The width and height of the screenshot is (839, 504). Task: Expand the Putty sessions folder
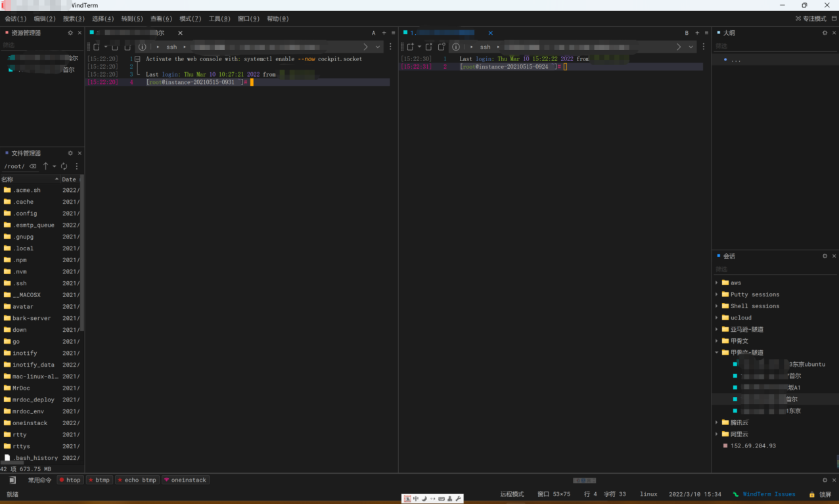[717, 294]
